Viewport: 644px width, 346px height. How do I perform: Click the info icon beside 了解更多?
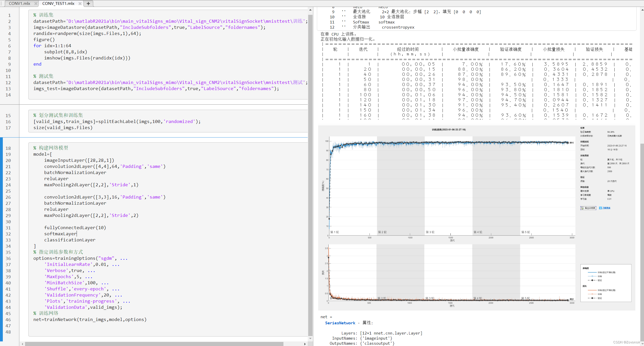[x=600, y=208]
